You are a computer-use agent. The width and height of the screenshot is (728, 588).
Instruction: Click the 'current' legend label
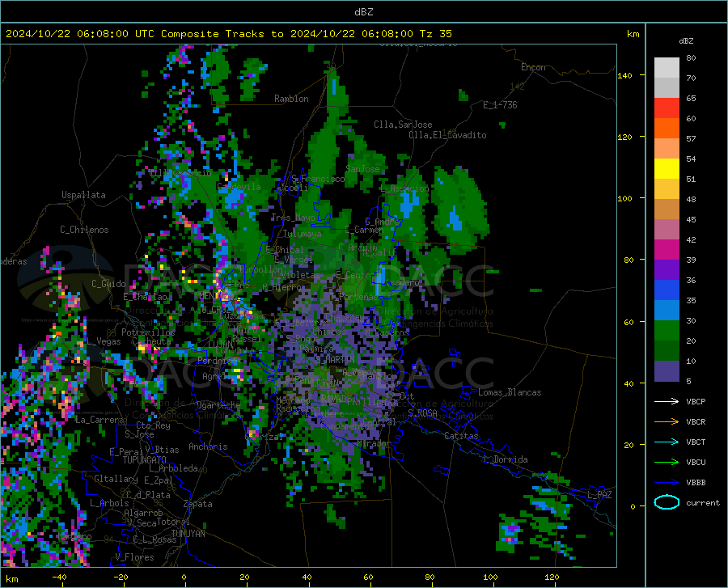click(702, 502)
